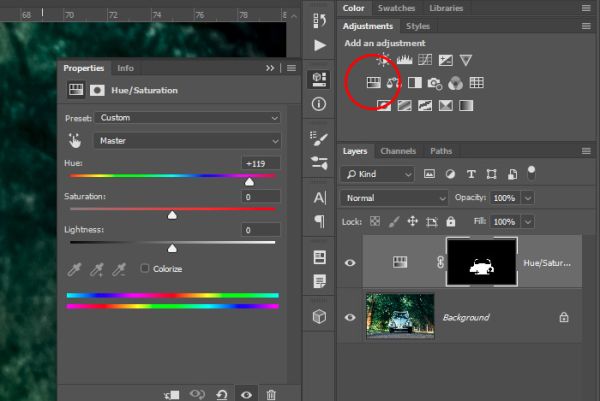Viewport: 600px width, 401px height.
Task: Open the Master channel dropdown
Action: point(187,141)
